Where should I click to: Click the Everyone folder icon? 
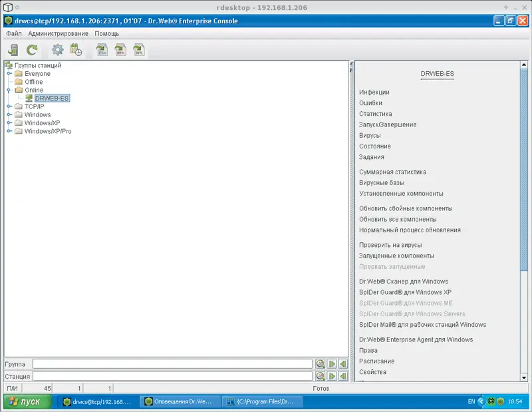click(19, 74)
